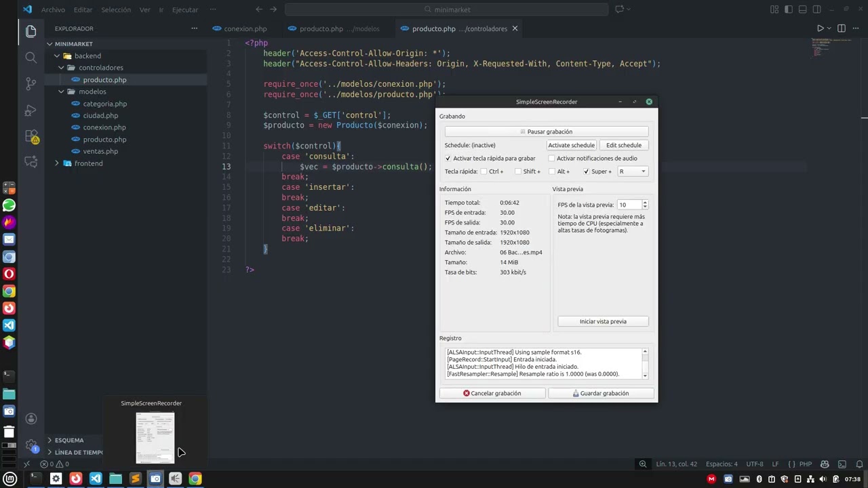This screenshot has width=868, height=488.
Task: Open notifications bell in status bar
Action: tap(859, 464)
